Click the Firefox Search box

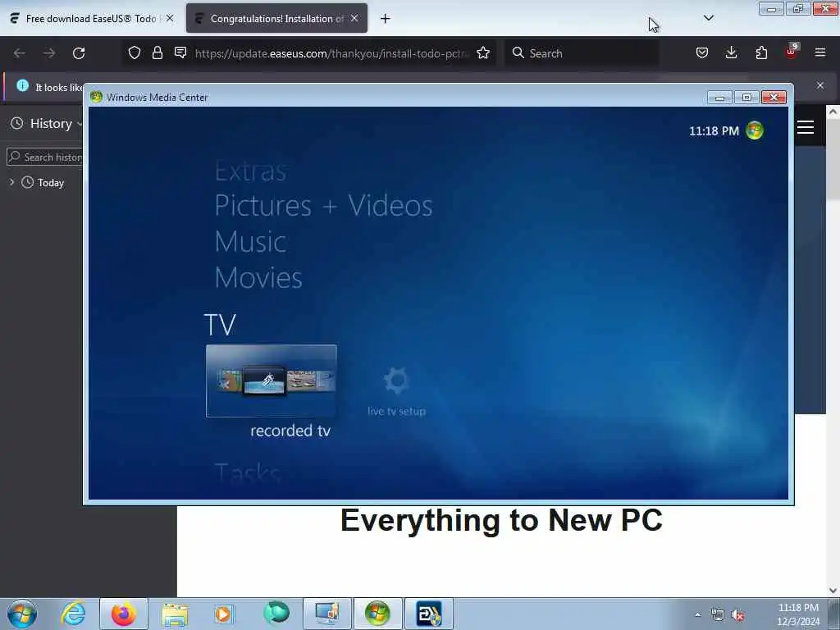click(x=582, y=53)
